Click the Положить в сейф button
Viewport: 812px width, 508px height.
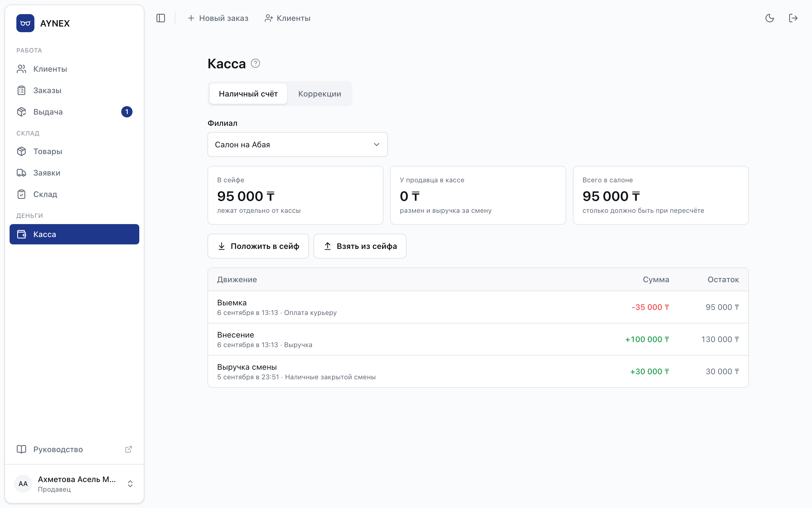point(258,246)
